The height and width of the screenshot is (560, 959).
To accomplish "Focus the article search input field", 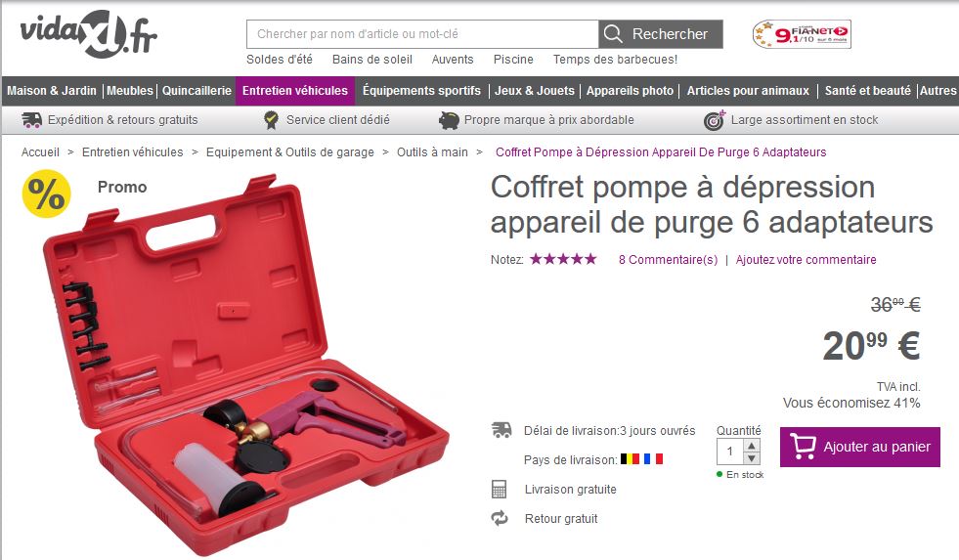I will tap(422, 34).
